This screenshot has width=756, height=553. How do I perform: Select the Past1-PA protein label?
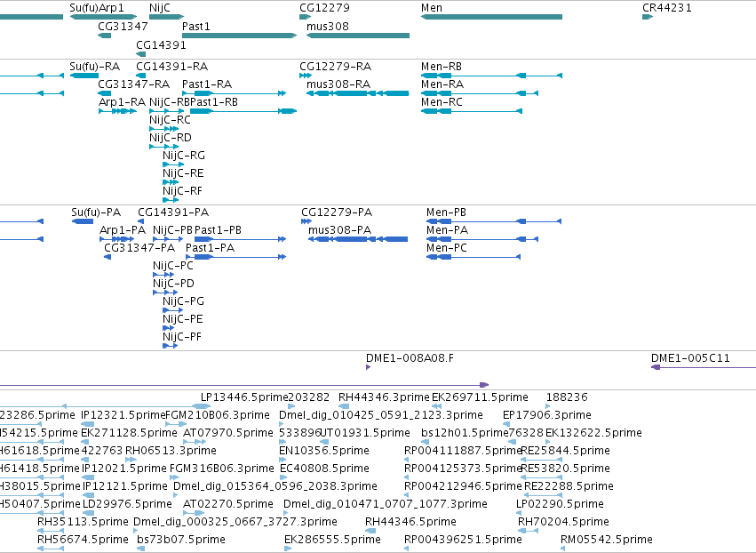pos(211,248)
